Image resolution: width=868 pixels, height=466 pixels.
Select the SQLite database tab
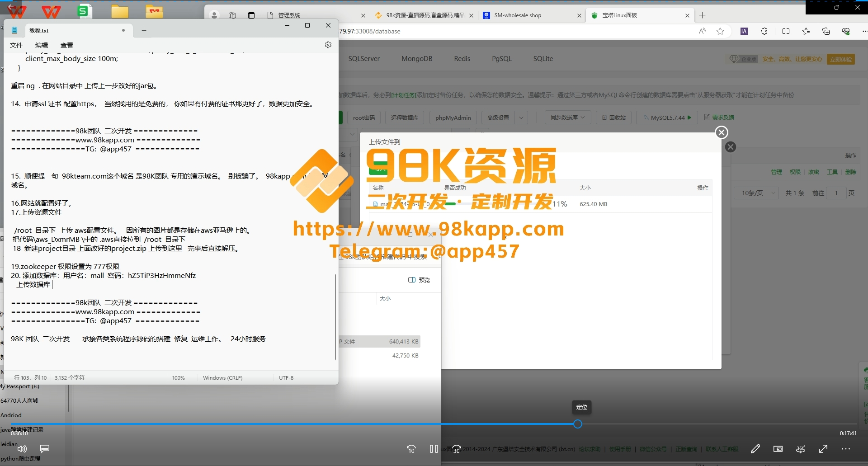(x=543, y=59)
